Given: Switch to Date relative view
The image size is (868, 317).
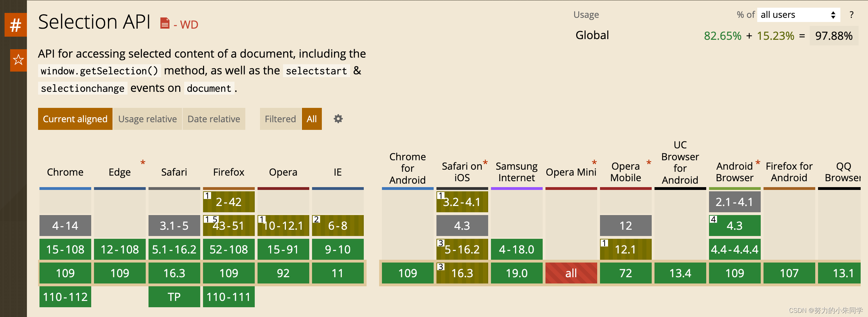Looking at the screenshot, I should tap(214, 119).
